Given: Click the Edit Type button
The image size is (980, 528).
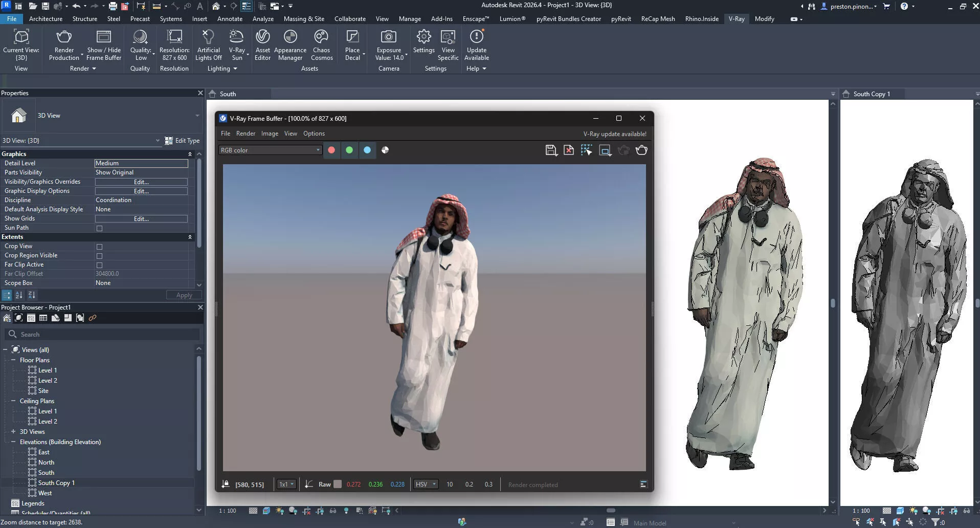Looking at the screenshot, I should (x=182, y=141).
